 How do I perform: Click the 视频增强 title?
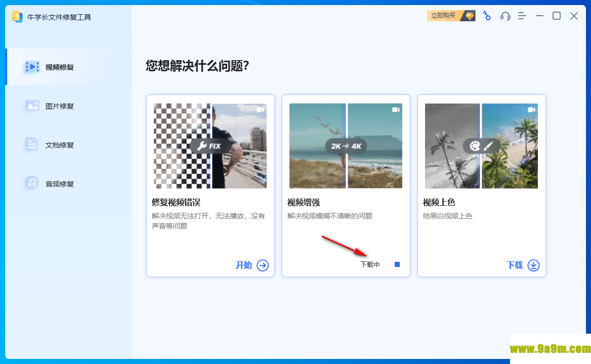304,203
